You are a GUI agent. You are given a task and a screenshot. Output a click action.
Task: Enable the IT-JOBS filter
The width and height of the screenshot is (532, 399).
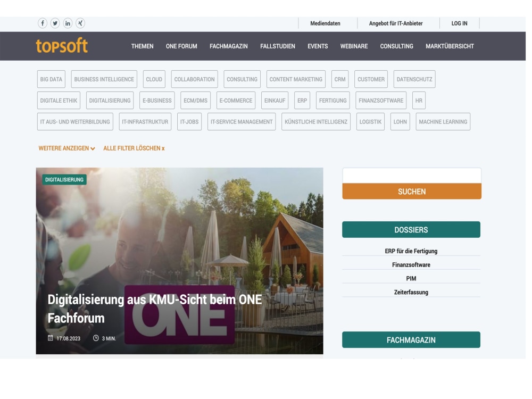(x=189, y=121)
